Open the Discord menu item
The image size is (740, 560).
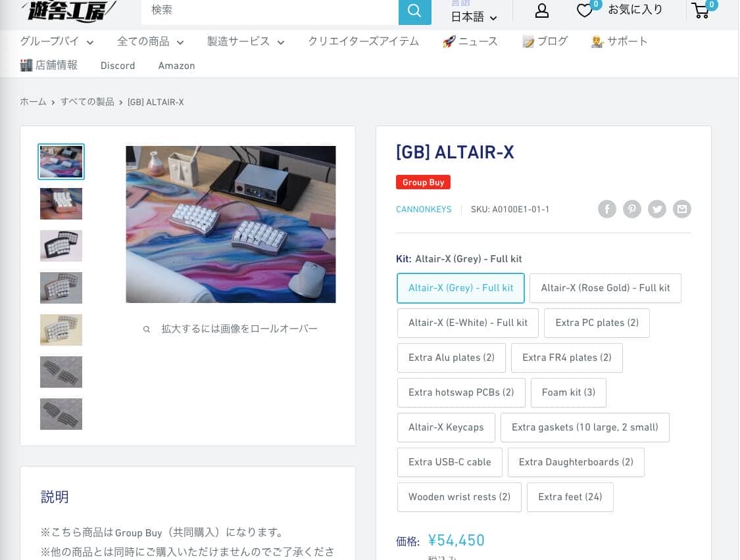(x=118, y=66)
